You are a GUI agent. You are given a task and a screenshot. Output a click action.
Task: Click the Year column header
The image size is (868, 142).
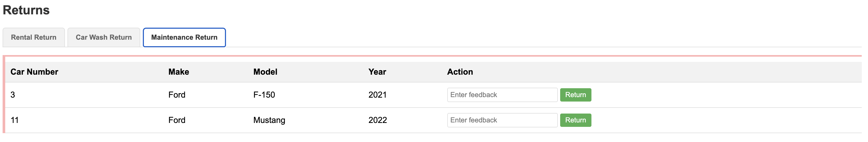tap(377, 72)
